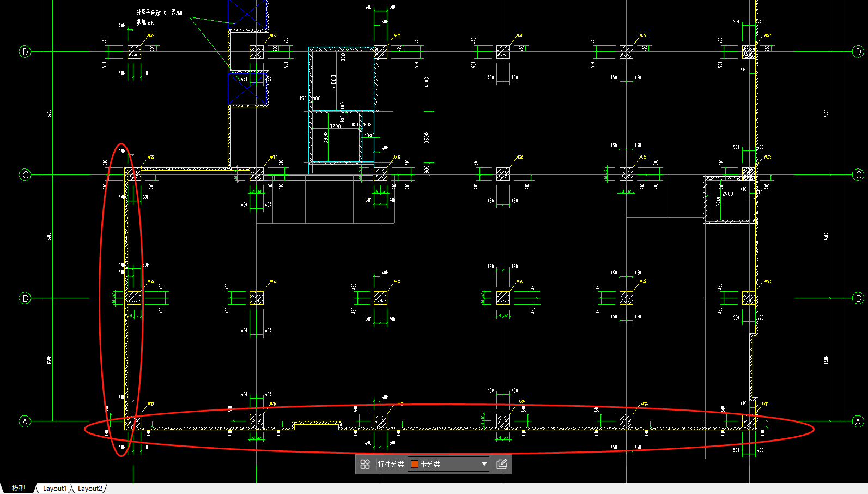Click the 标注分类 label
The image size is (868, 494).
point(391,464)
